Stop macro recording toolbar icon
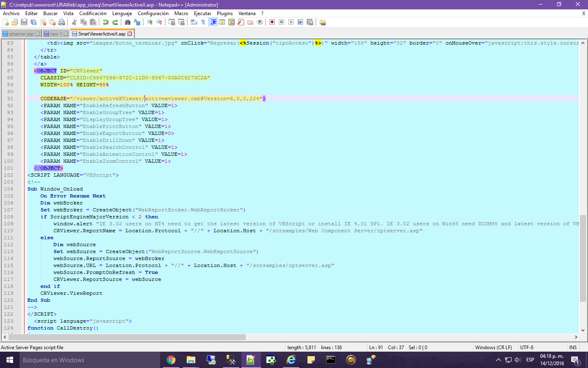Image resolution: width=588 pixels, height=368 pixels. point(282,22)
